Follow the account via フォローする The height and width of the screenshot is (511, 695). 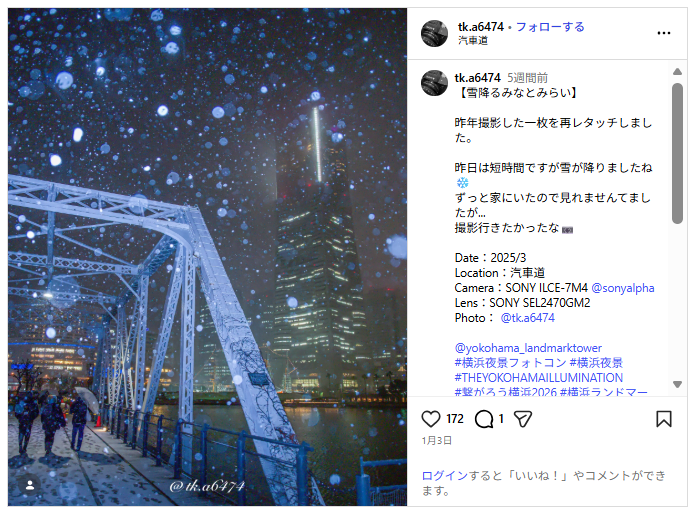pos(550,27)
